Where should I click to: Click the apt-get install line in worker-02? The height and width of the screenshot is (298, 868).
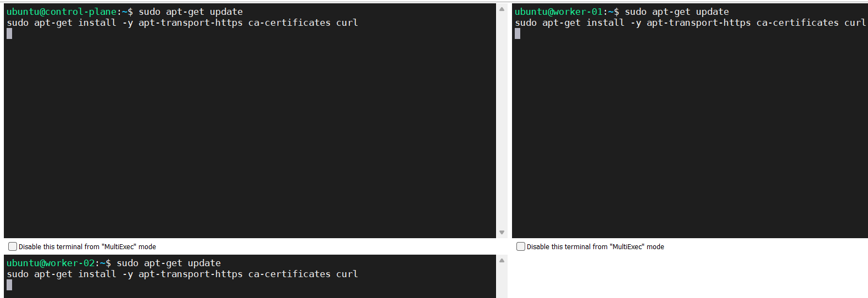182,274
